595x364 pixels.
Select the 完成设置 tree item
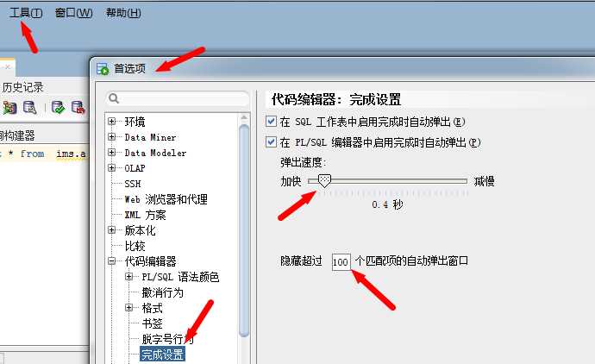point(162,355)
